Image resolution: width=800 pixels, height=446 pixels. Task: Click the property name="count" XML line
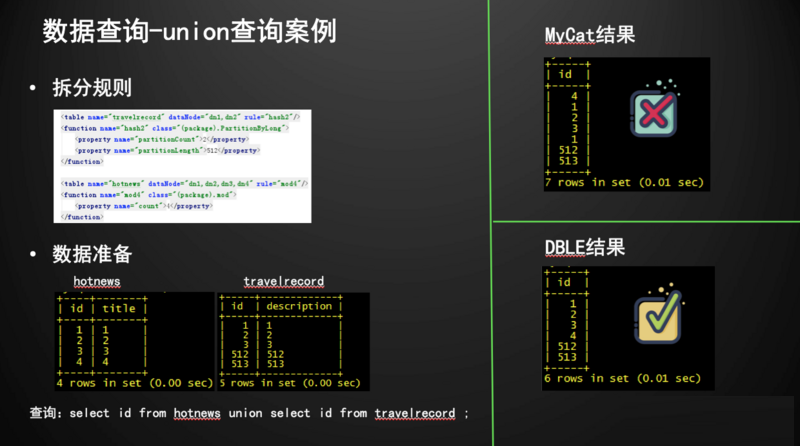[x=144, y=206]
